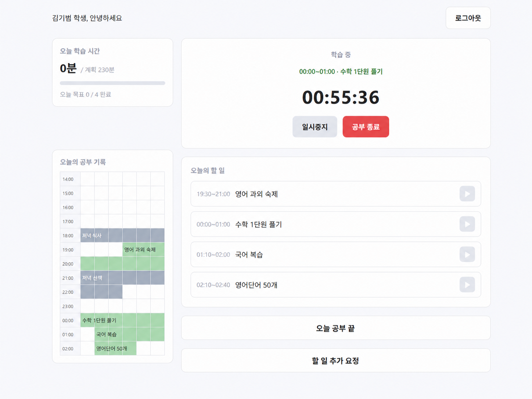Click the 영어단어 50개 to-do row text
532x399 pixels.
click(256, 285)
